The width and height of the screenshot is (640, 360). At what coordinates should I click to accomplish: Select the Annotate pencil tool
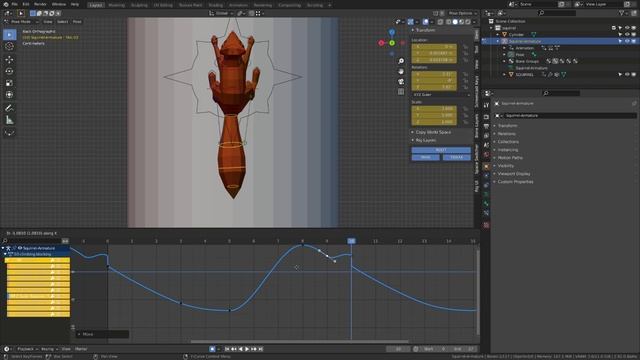(x=9, y=108)
